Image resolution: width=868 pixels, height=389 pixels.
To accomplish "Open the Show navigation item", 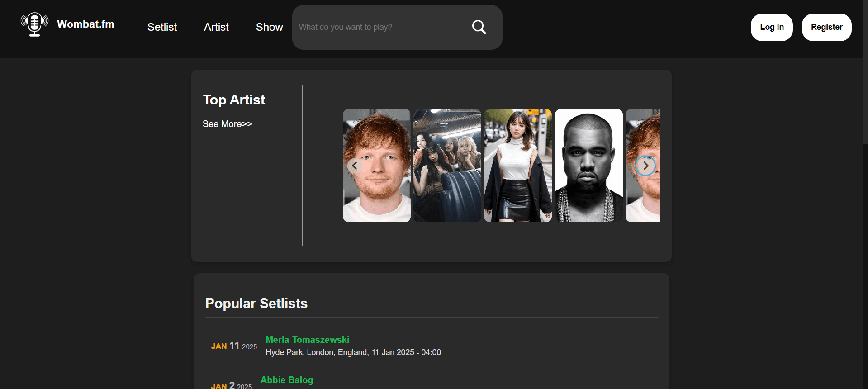I will click(x=269, y=27).
